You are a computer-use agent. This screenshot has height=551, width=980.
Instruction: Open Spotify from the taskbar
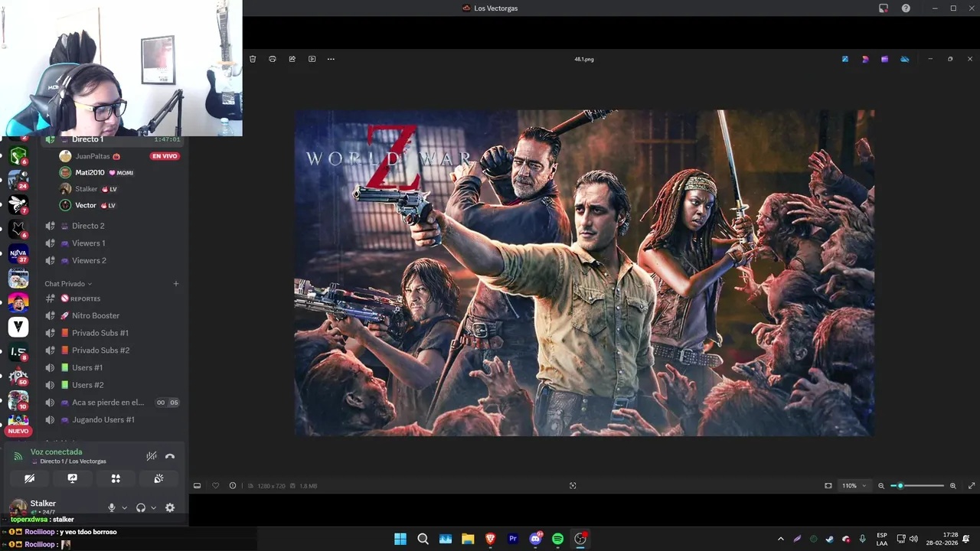[x=558, y=539]
